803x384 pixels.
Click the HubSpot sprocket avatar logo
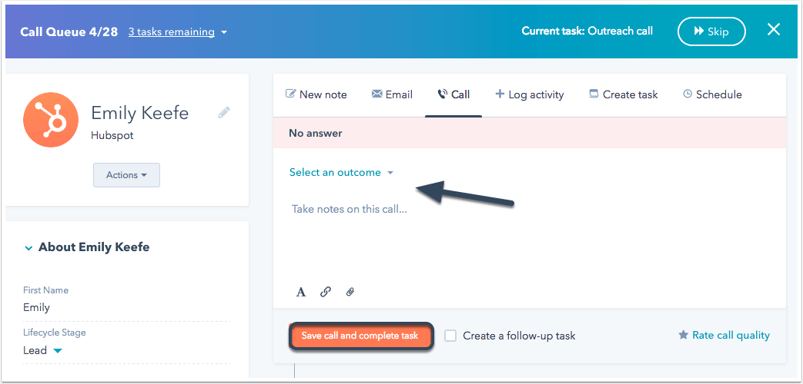click(51, 120)
